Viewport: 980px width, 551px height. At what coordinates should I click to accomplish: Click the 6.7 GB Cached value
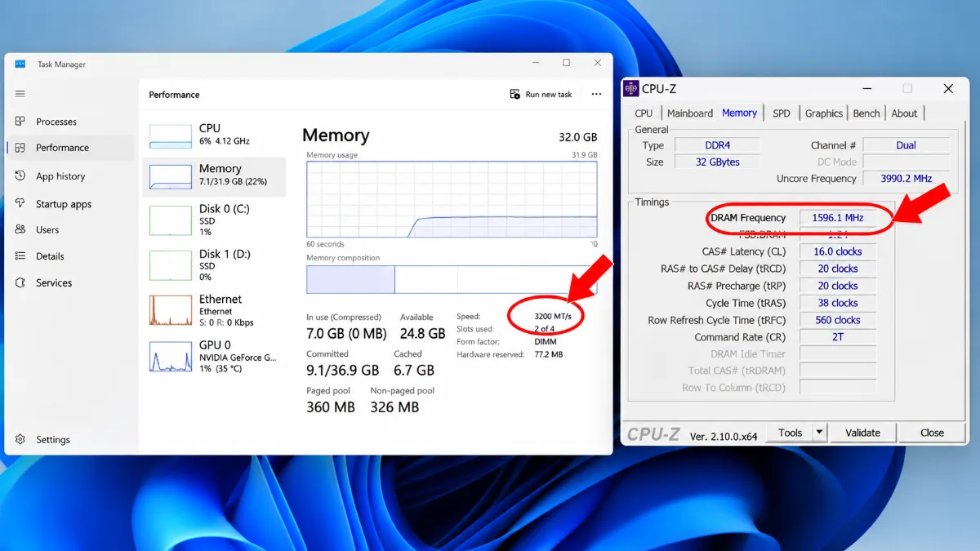[414, 370]
